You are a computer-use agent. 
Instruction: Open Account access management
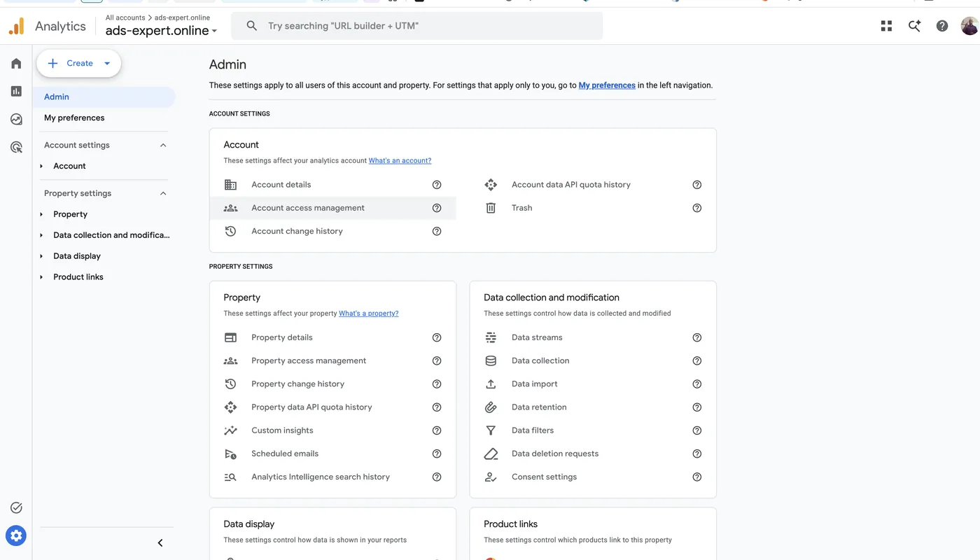pos(333,208)
